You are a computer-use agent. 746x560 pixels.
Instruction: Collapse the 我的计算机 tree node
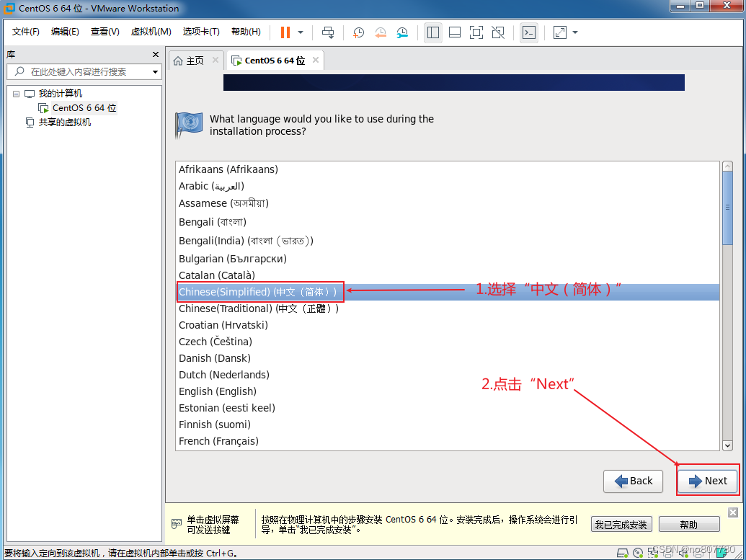pos(16,93)
